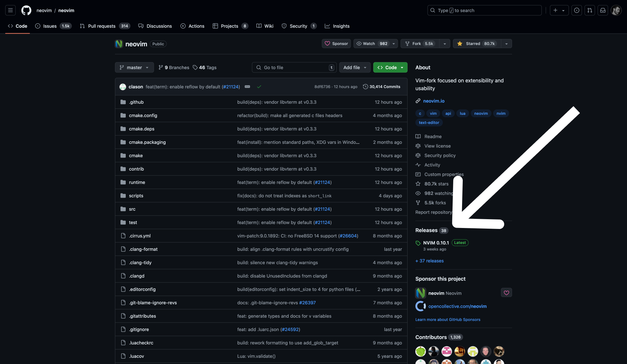Open the user avatar menu

[616, 10]
